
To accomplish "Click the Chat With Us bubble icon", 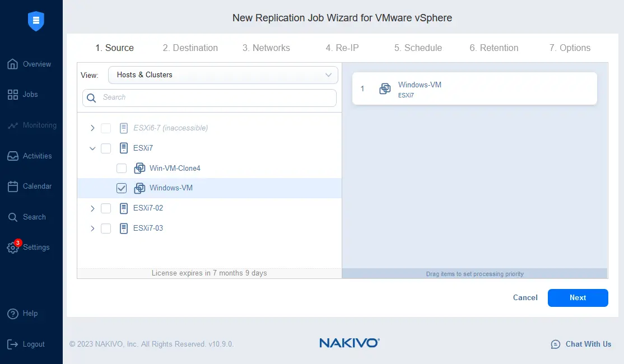I will pyautogui.click(x=556, y=344).
